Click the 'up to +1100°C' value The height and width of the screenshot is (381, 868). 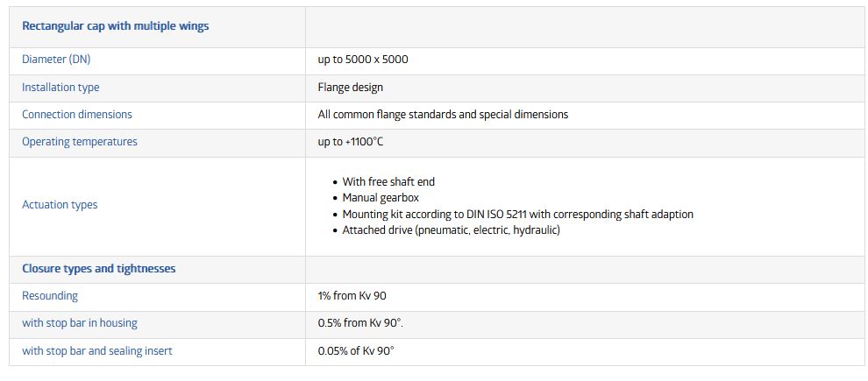coord(351,142)
